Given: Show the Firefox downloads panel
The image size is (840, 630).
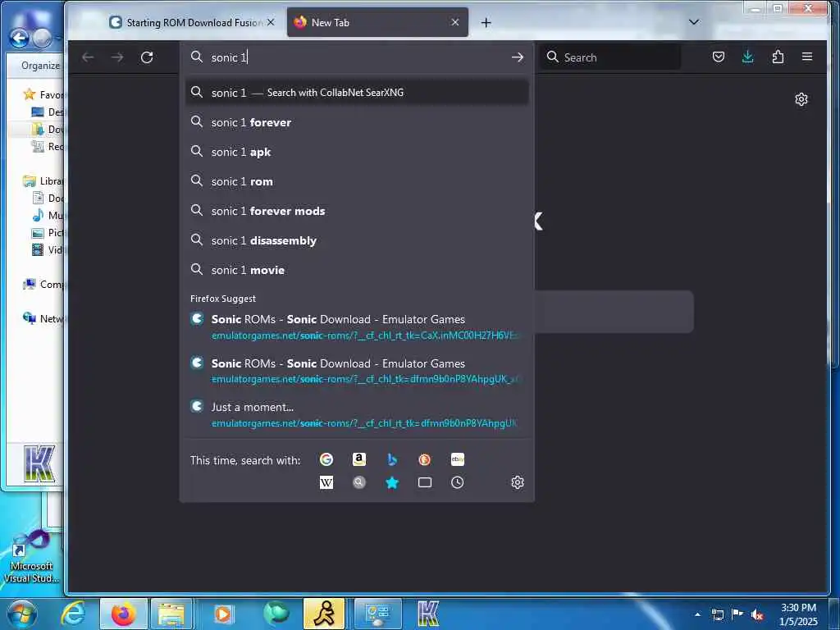Looking at the screenshot, I should point(748,57).
